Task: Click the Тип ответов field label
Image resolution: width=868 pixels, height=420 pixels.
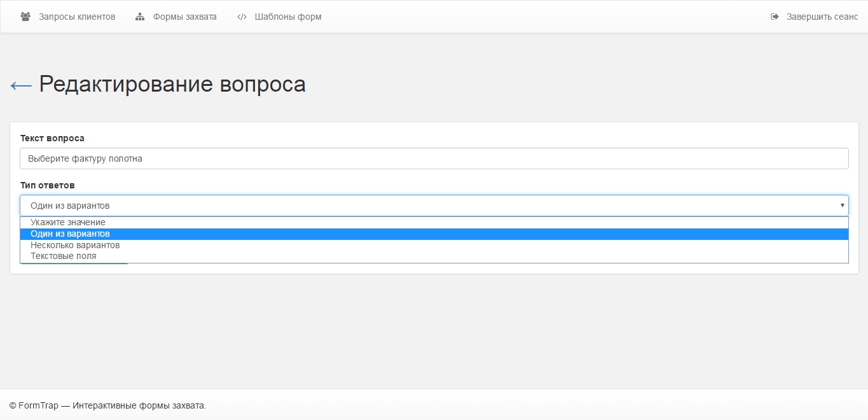Action: (48, 185)
